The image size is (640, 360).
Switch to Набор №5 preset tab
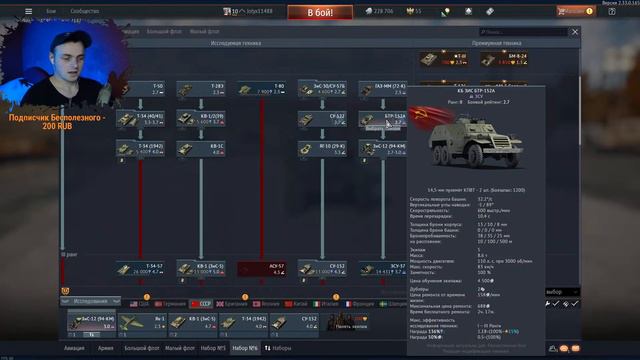pyautogui.click(x=213, y=348)
